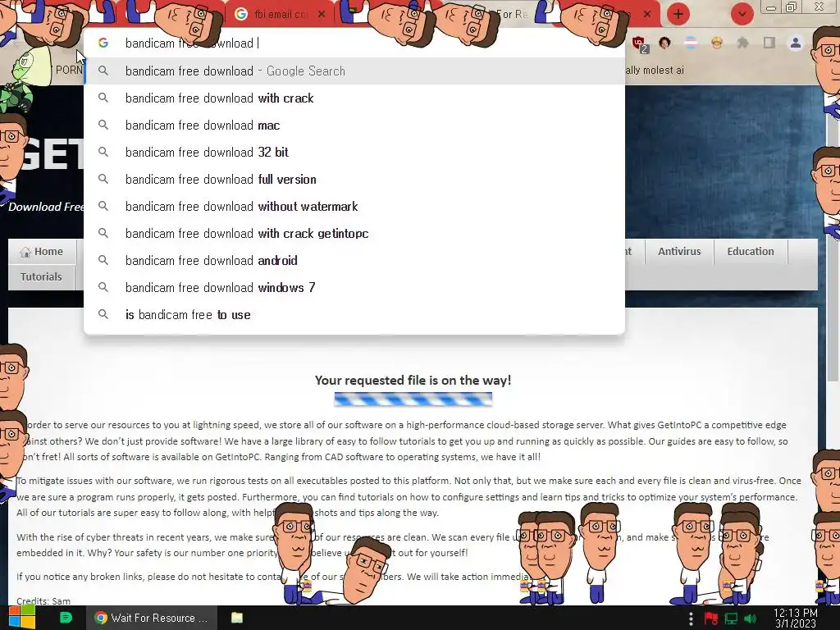840x630 pixels.
Task: Open the extension with the face avatar icon
Action: click(664, 43)
